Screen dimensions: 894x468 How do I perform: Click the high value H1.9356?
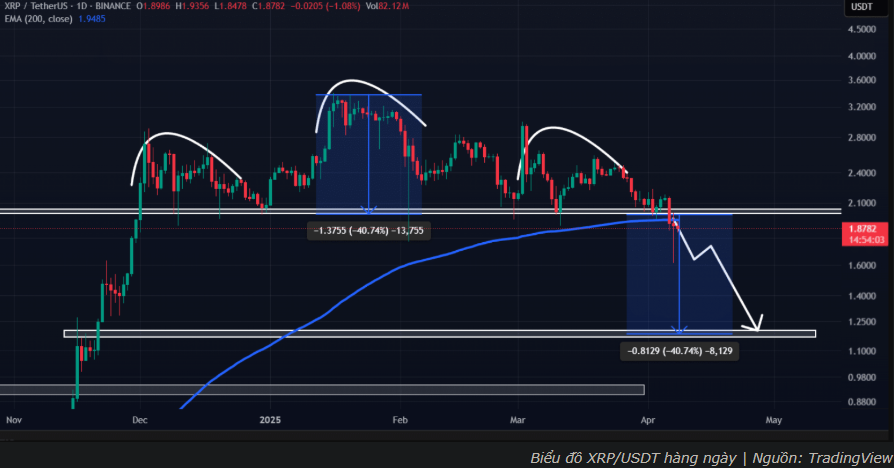point(192,6)
